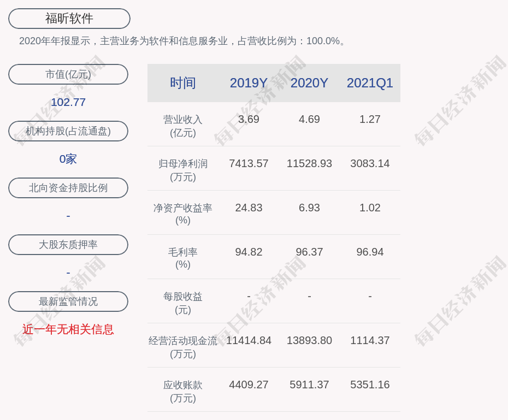Select net profit value 11528.93
The height and width of the screenshot is (420, 508).
[x=309, y=163]
